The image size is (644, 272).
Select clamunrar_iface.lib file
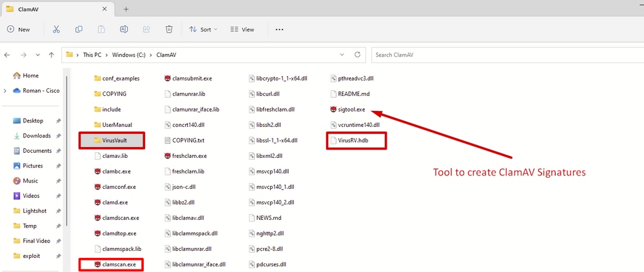click(x=191, y=110)
